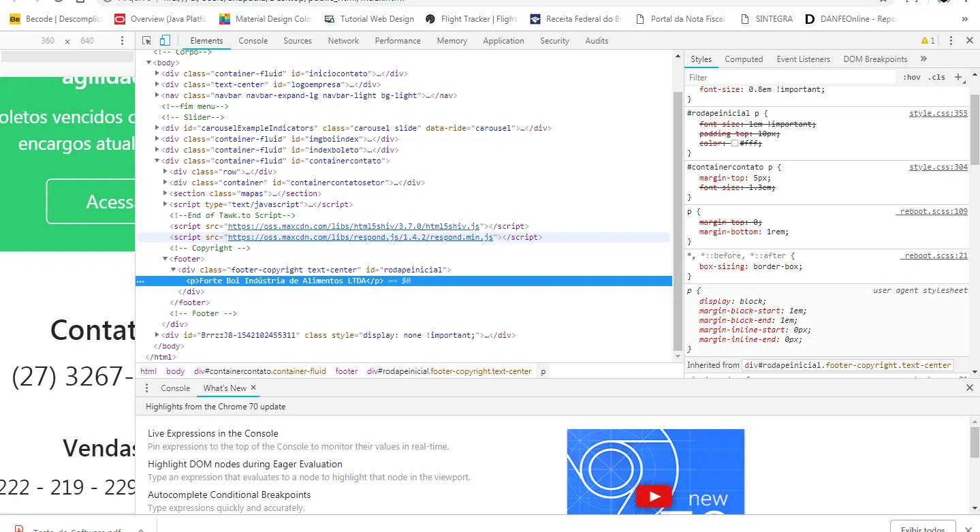Viewport: 980px width, 532px height.
Task: Open the drawer three-dot menu beside Console
Action: 146,388
